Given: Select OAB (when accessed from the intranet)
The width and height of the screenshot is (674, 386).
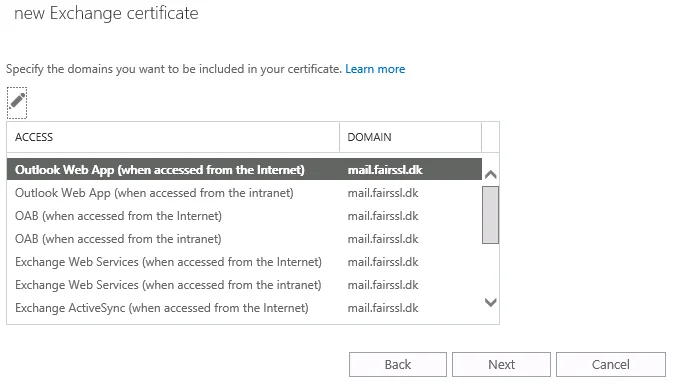Looking at the screenshot, I should [x=244, y=239].
